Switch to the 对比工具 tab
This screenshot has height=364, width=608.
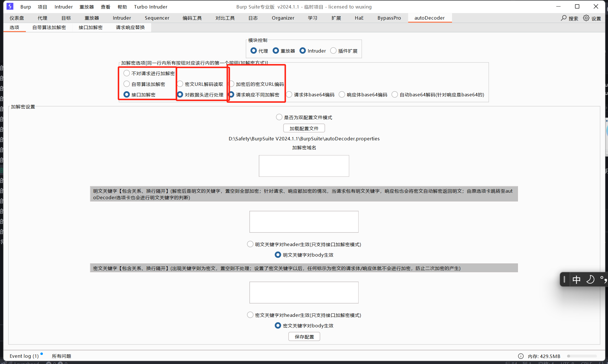225,18
